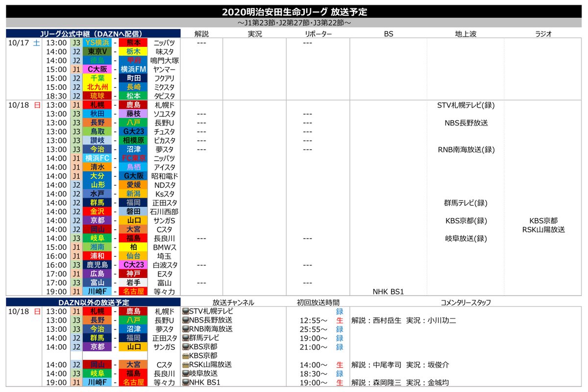The height and width of the screenshot is (392, 588).
Task: Select the 仙台 team cell
Action: 133,256
